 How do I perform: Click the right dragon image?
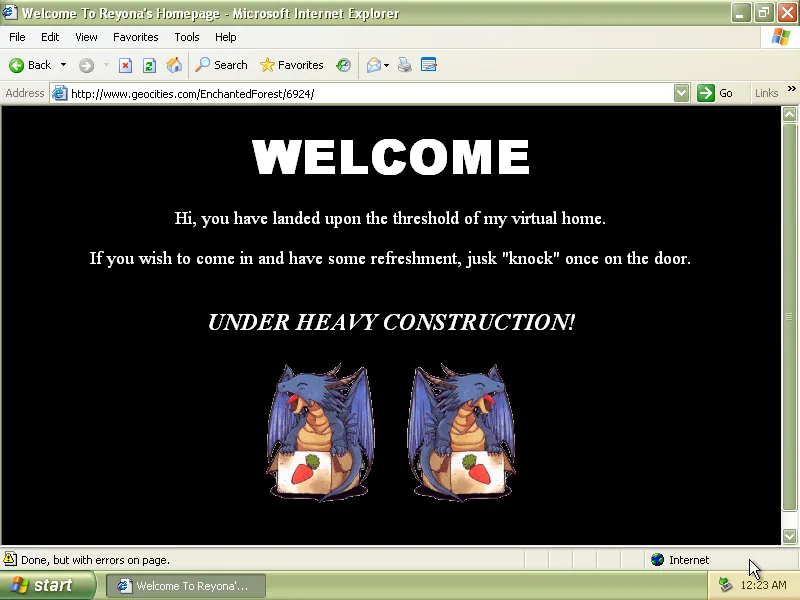[x=461, y=432]
